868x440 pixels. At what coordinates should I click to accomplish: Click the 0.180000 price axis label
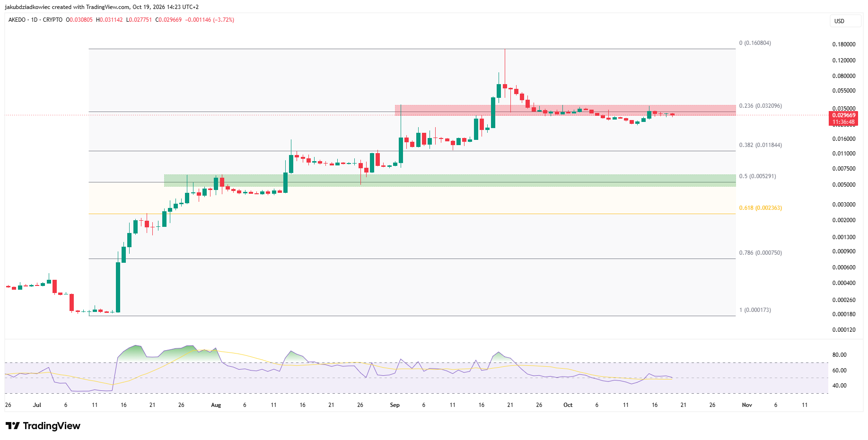(844, 44)
